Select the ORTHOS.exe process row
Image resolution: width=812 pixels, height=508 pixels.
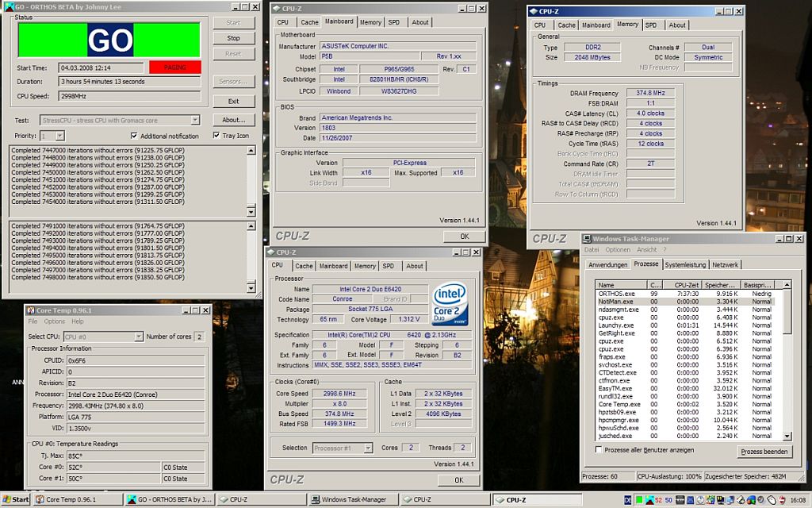[689, 294]
